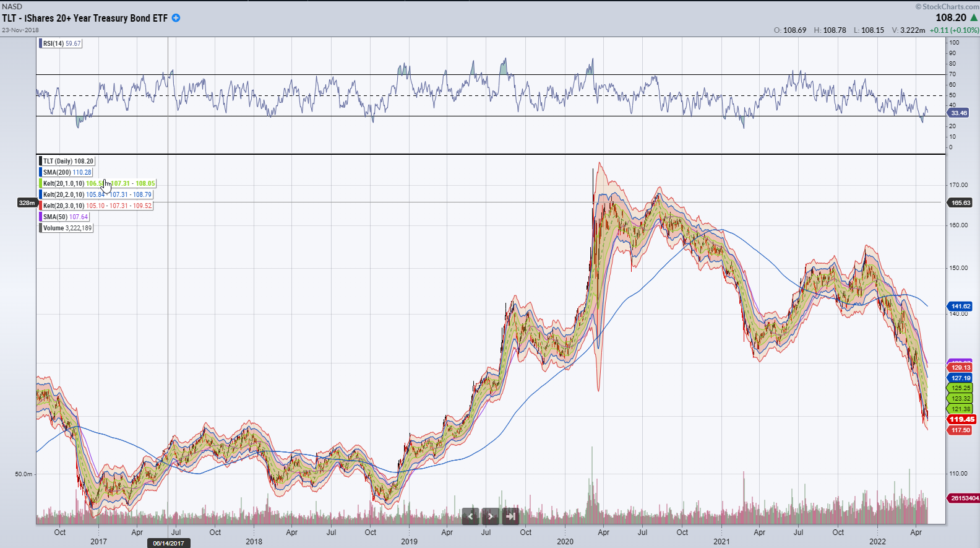The image size is (980, 548).
Task: Click the blue plus icon beside the TLT title
Action: (176, 18)
